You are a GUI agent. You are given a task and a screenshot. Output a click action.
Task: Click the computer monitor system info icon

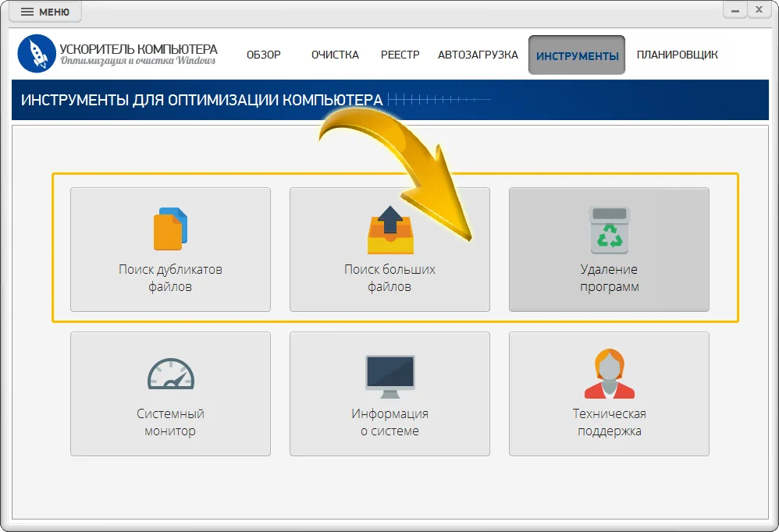click(389, 375)
